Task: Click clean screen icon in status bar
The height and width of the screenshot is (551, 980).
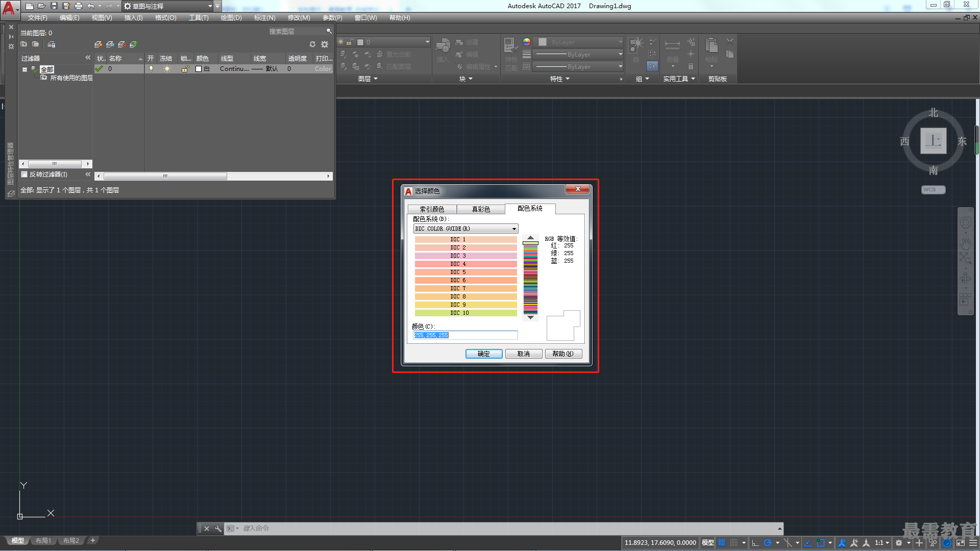Action: click(x=961, y=543)
